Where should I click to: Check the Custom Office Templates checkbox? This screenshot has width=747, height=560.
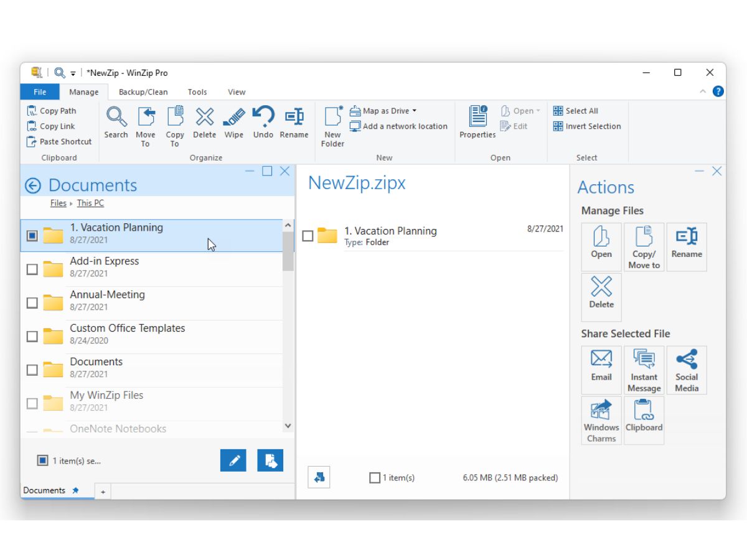point(32,337)
